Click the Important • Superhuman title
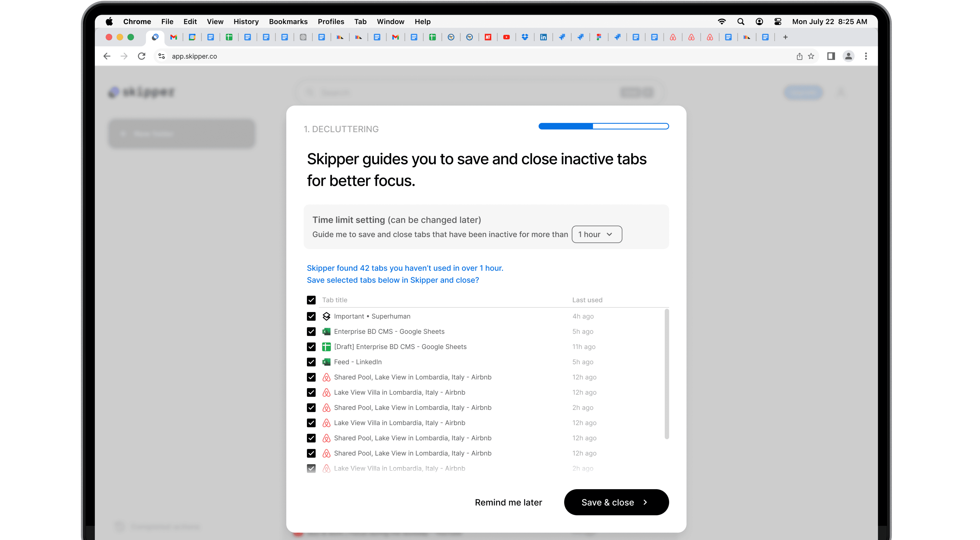The width and height of the screenshot is (980, 540). click(372, 316)
